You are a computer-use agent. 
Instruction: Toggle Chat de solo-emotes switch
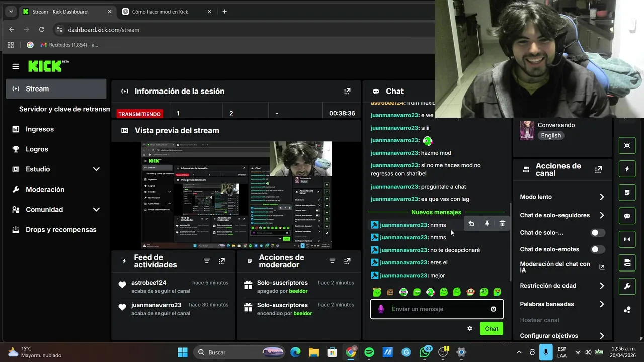pos(597,249)
